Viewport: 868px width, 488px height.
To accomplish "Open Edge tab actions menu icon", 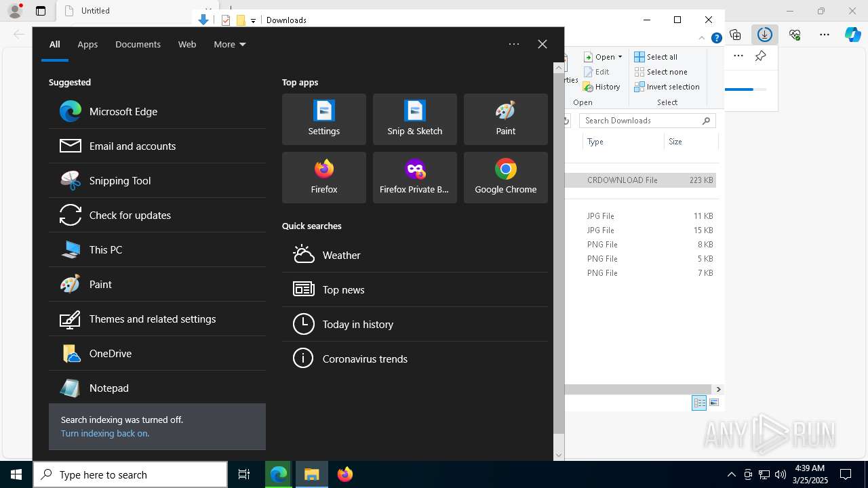I will 41,11.
